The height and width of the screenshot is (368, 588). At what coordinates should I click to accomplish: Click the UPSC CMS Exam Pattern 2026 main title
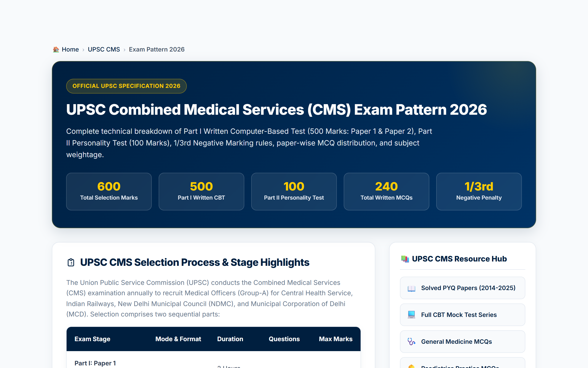276,110
